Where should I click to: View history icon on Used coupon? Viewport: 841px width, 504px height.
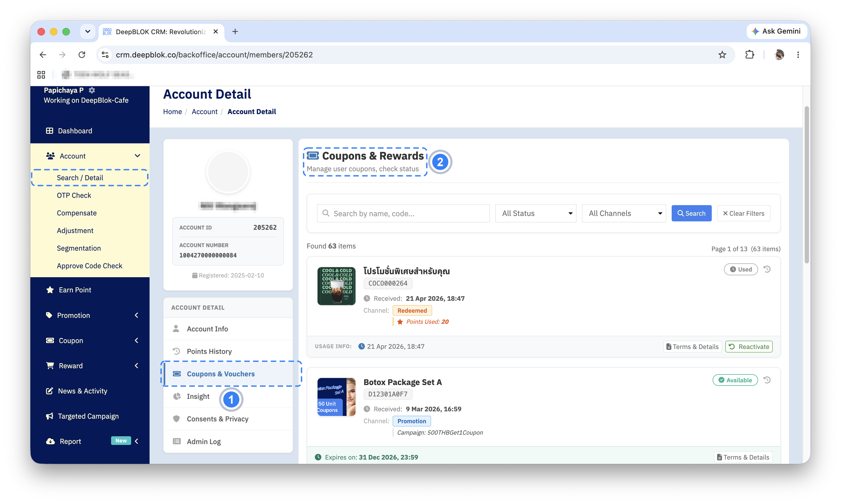[767, 269]
